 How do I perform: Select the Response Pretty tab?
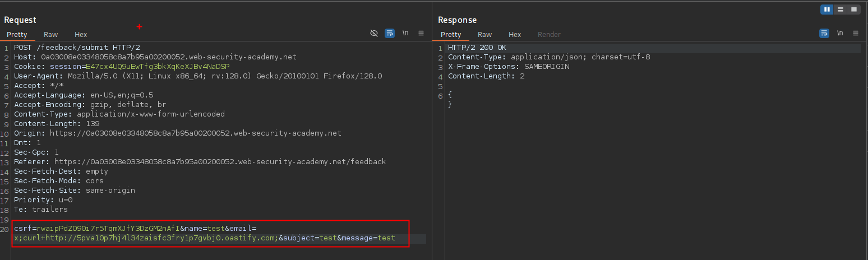451,35
